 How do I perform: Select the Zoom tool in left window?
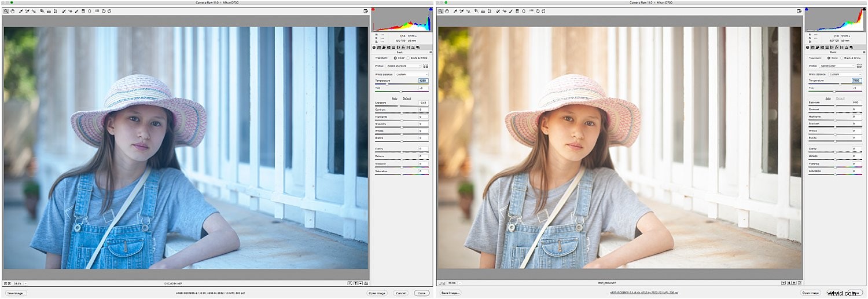(x=6, y=11)
